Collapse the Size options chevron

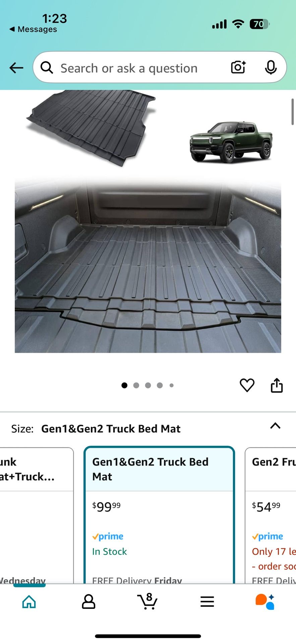pyautogui.click(x=275, y=426)
